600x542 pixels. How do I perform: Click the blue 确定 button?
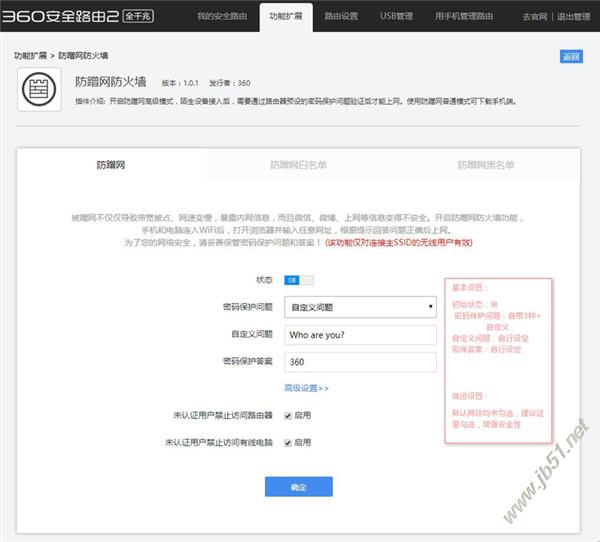(x=299, y=487)
